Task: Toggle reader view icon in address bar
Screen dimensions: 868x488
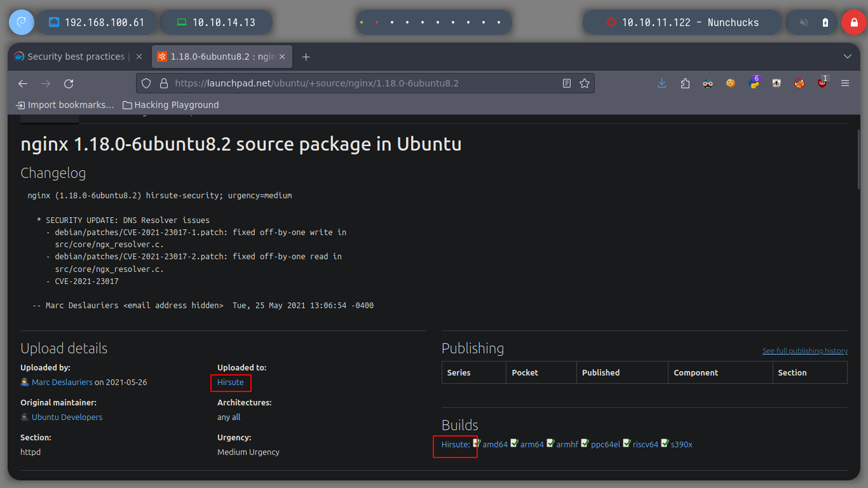Action: (567, 83)
